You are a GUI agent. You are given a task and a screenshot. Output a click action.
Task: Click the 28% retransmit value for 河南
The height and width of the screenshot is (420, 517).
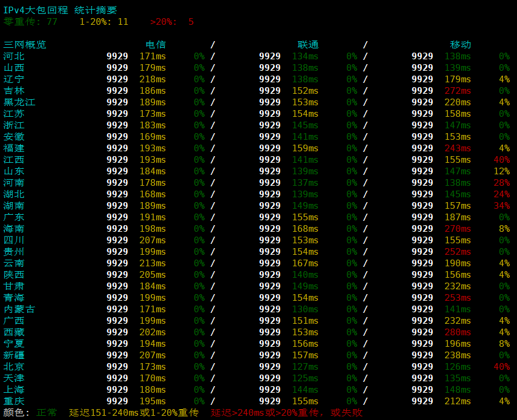(x=502, y=183)
